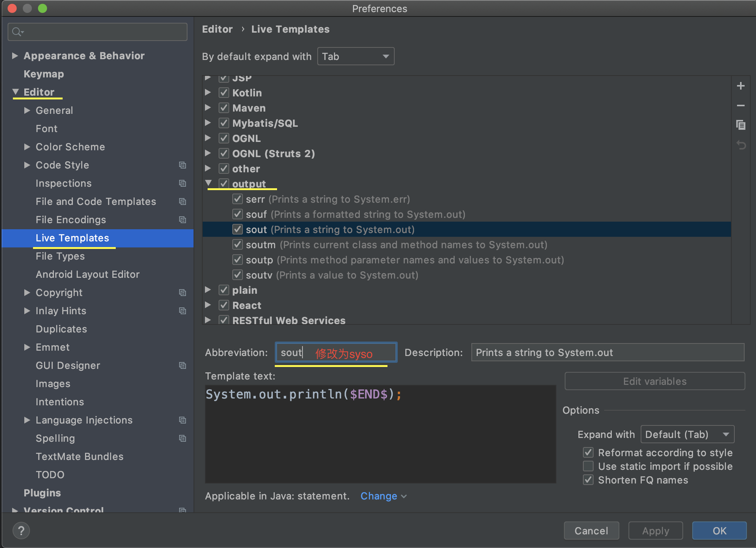Open the default expand with Tab dropdown
Viewport: 756px width, 548px height.
356,56
